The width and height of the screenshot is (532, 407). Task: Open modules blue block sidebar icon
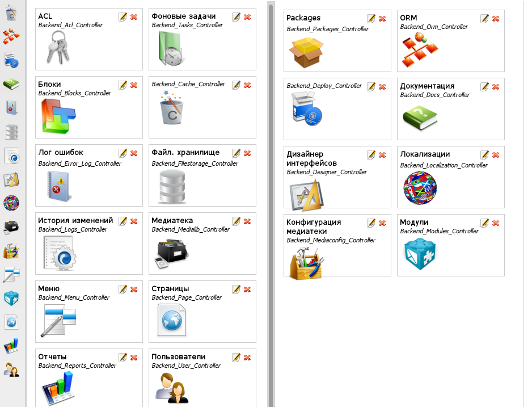11,299
